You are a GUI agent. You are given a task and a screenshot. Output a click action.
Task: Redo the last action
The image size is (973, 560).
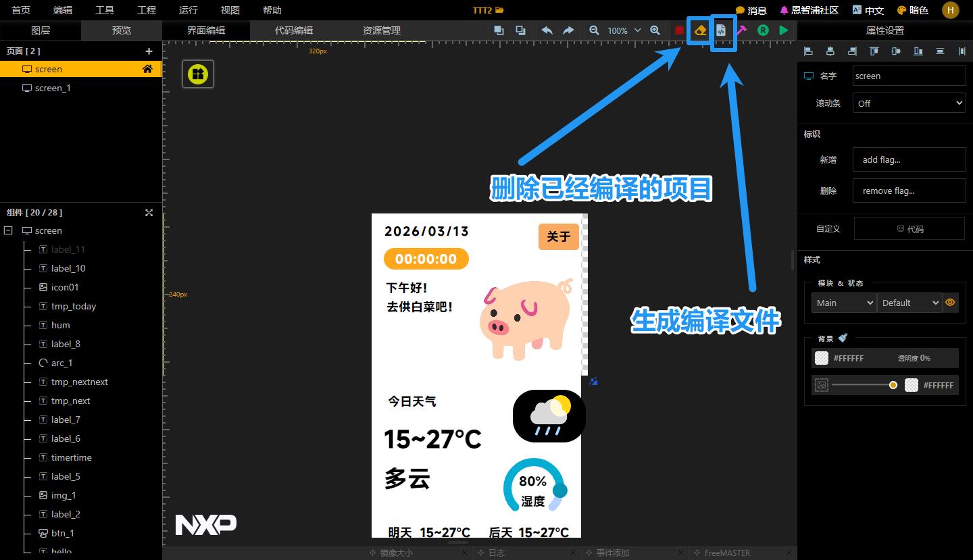568,30
